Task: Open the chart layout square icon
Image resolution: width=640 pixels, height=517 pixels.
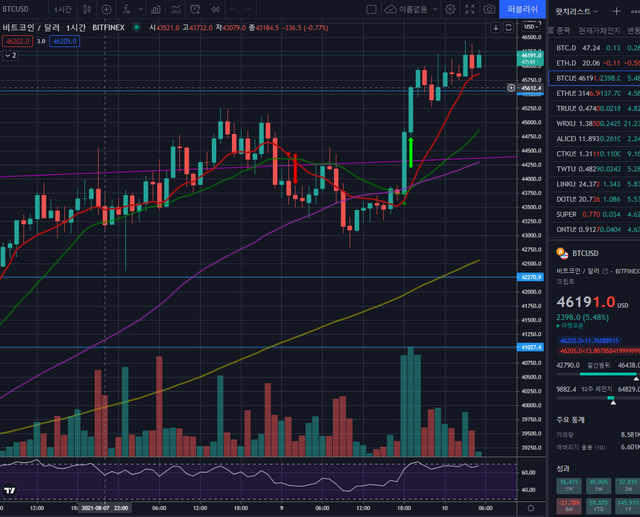Action: point(371,9)
